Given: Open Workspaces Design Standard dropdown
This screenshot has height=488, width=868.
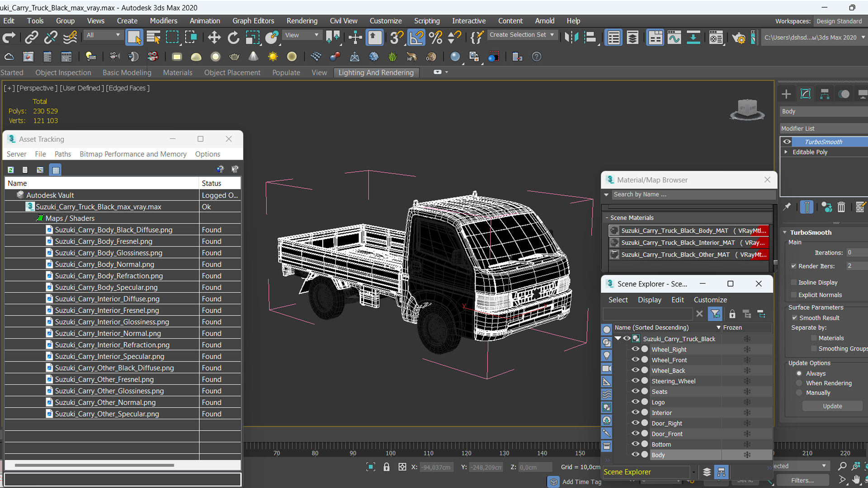Looking at the screenshot, I should [x=840, y=21].
